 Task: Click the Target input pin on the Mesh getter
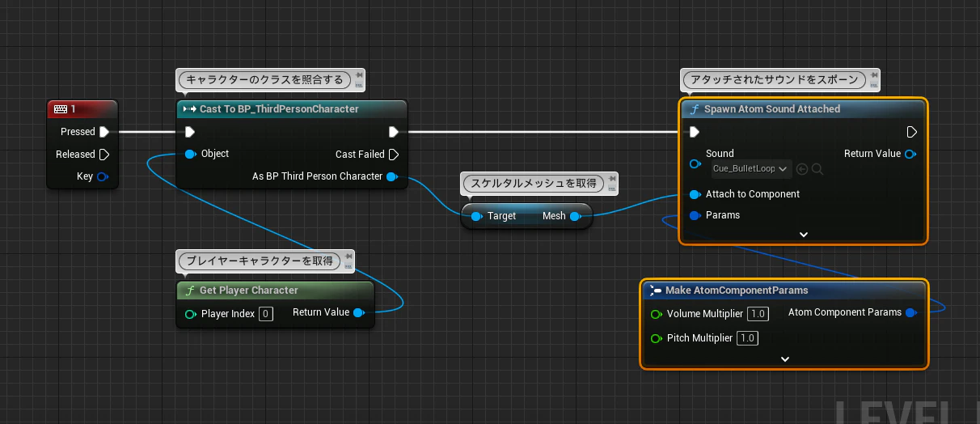coord(477,216)
